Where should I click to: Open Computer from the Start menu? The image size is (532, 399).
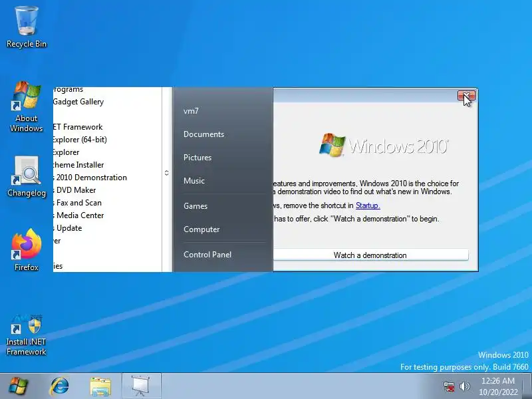tap(201, 229)
